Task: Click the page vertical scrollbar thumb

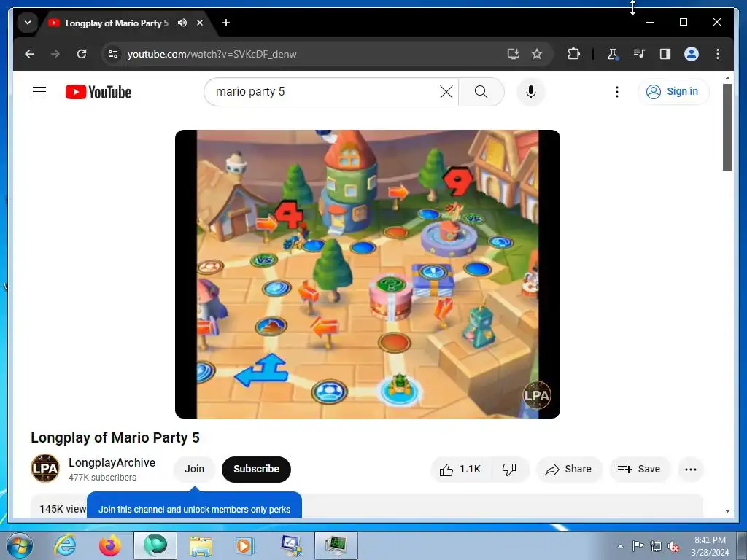Action: 727,127
